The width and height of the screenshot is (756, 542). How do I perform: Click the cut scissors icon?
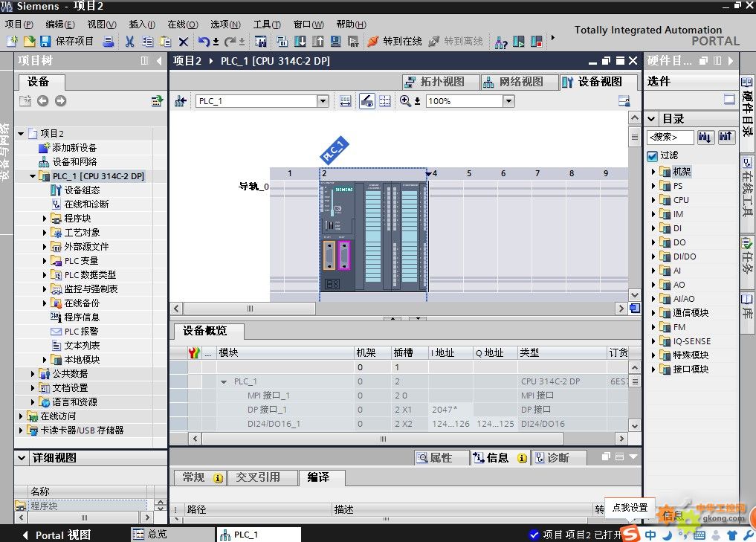(129, 42)
